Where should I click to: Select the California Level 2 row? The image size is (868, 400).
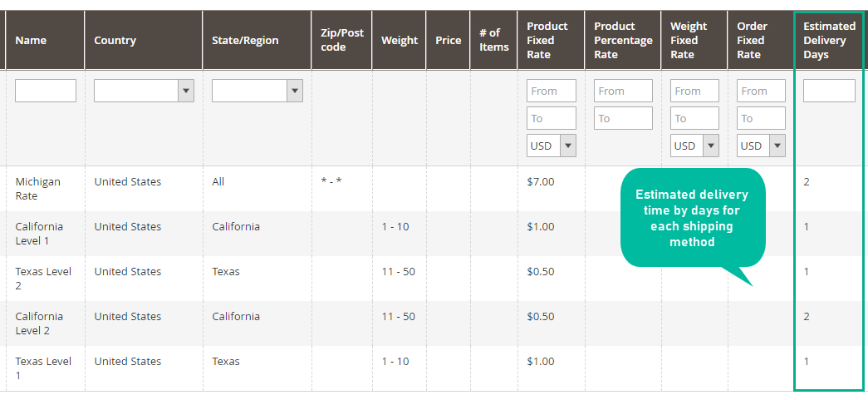(x=434, y=323)
